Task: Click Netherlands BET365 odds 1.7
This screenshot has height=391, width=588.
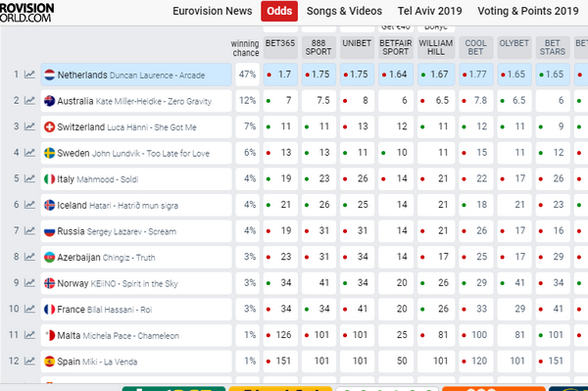Action: (x=280, y=74)
